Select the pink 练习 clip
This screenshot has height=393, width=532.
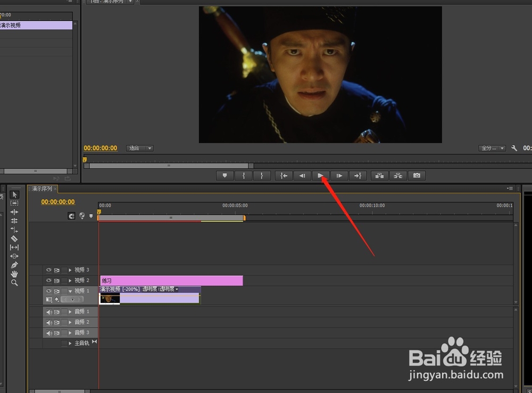coord(172,281)
